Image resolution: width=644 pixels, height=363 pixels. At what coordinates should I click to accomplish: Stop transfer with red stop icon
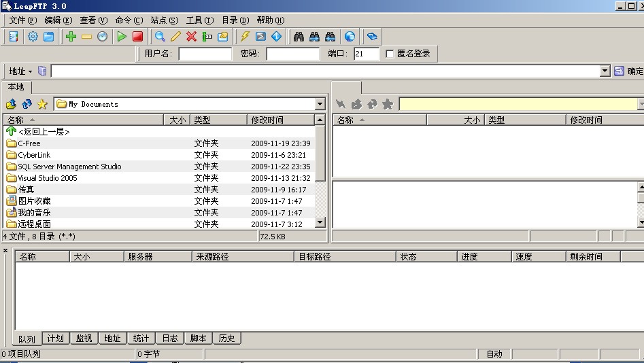pyautogui.click(x=137, y=37)
